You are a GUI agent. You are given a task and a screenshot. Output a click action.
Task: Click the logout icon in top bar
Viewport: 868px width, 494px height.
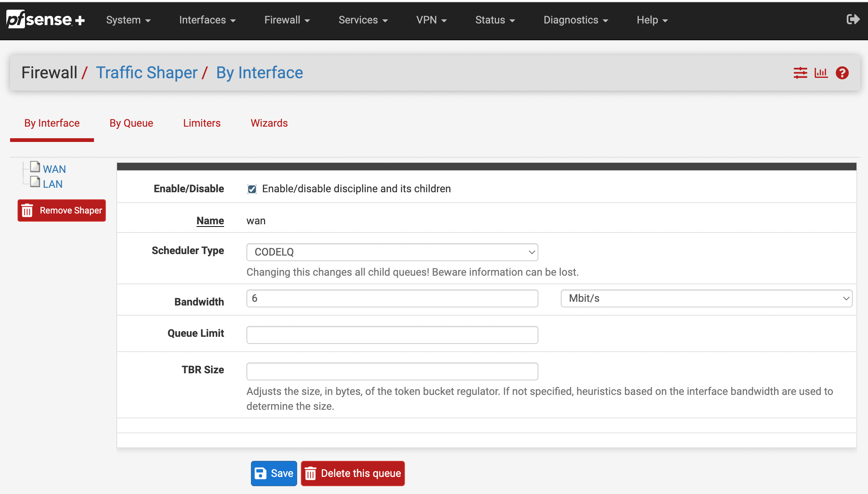pyautogui.click(x=853, y=19)
